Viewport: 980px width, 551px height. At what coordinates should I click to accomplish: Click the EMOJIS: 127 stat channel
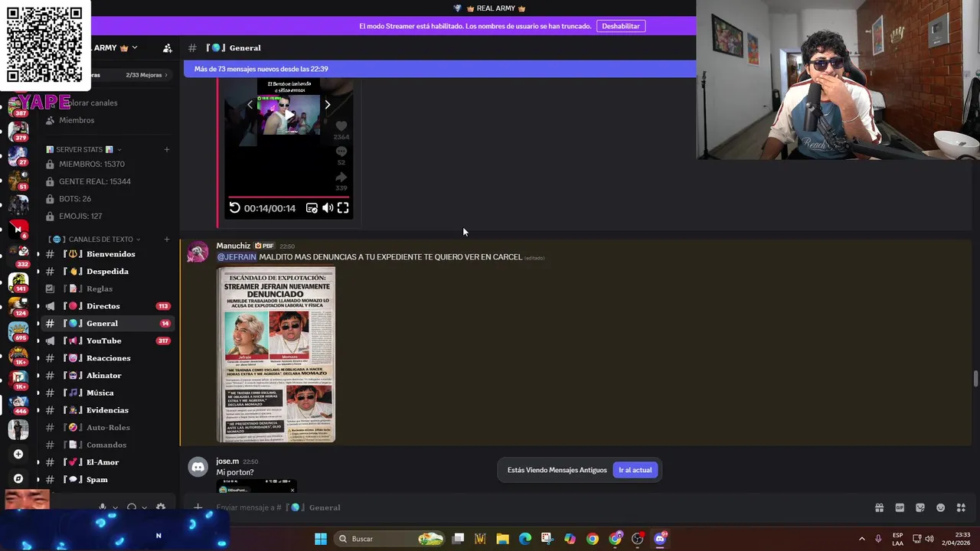point(107,216)
